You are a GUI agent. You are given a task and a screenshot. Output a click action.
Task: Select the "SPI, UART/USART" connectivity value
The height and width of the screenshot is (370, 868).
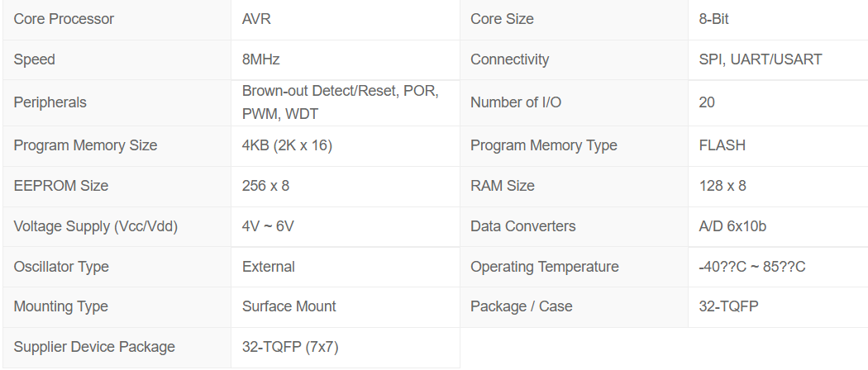click(x=760, y=59)
